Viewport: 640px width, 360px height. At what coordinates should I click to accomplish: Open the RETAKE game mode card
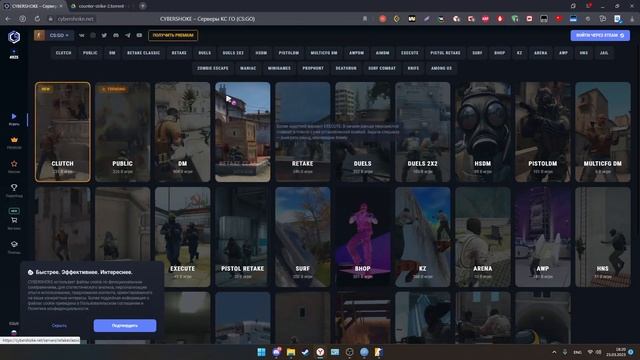point(302,132)
